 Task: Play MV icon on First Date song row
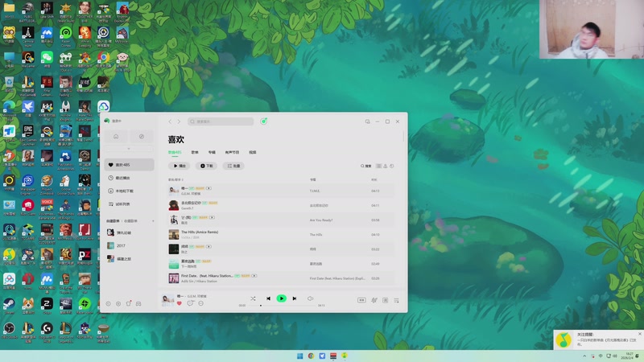pos(254,276)
